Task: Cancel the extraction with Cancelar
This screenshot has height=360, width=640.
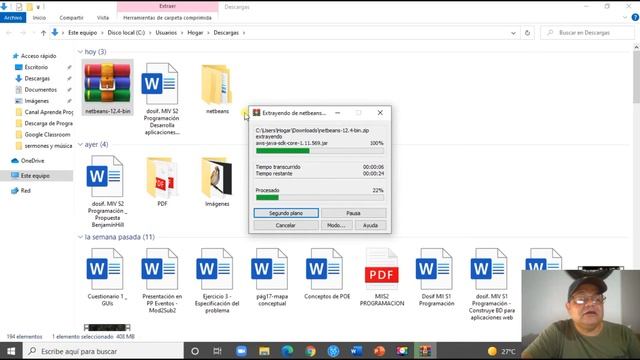Action: 286,225
